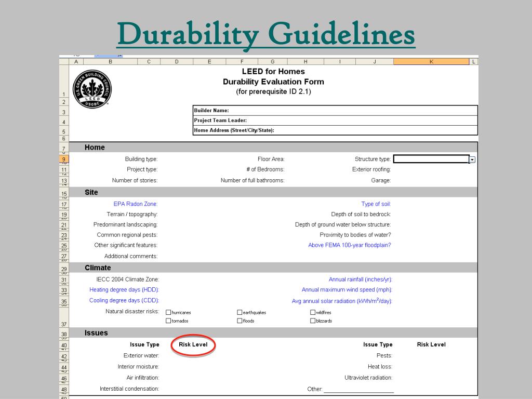
Task: Click the USGBC LEED logo
Action: point(92,89)
